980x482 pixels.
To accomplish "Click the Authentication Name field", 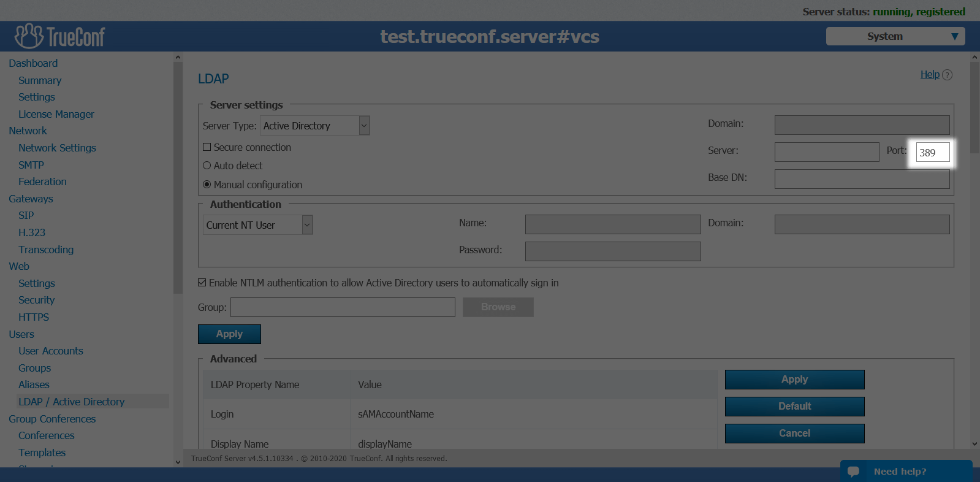I will click(x=613, y=224).
